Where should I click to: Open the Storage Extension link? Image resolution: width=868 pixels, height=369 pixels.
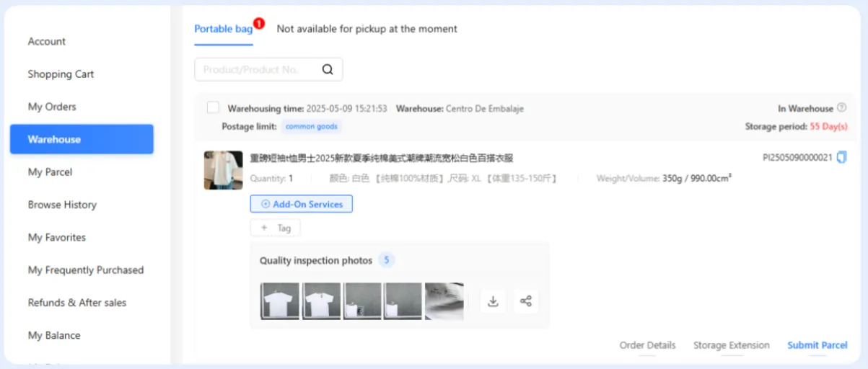[x=731, y=345]
